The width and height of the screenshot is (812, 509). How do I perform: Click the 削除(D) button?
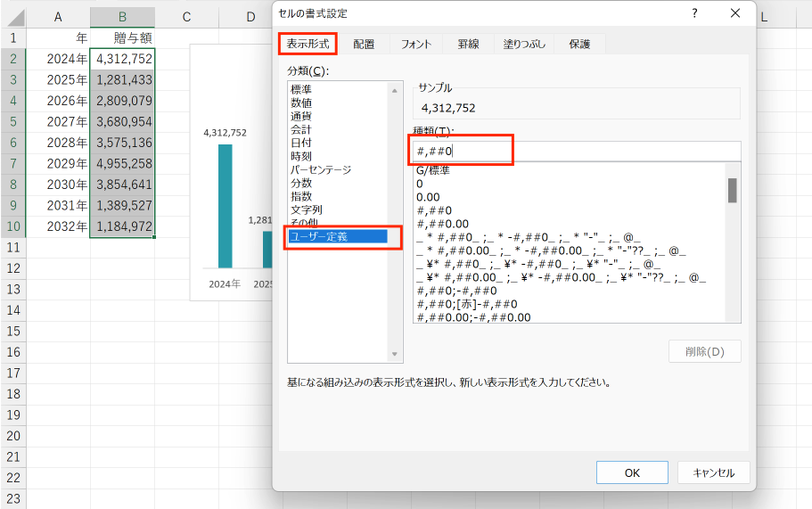click(705, 351)
